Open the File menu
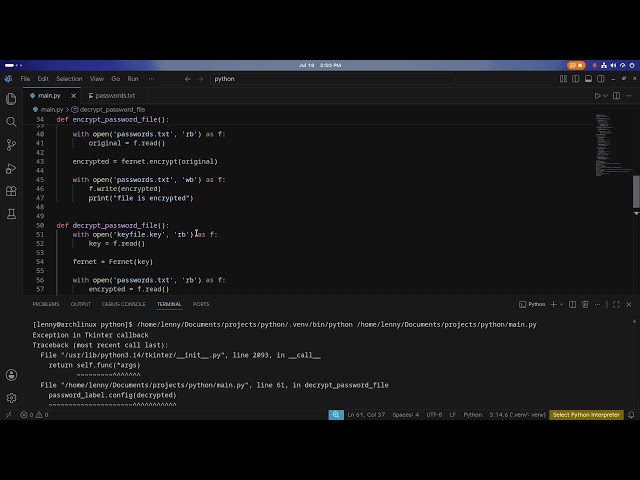The image size is (640, 480). pos(25,79)
